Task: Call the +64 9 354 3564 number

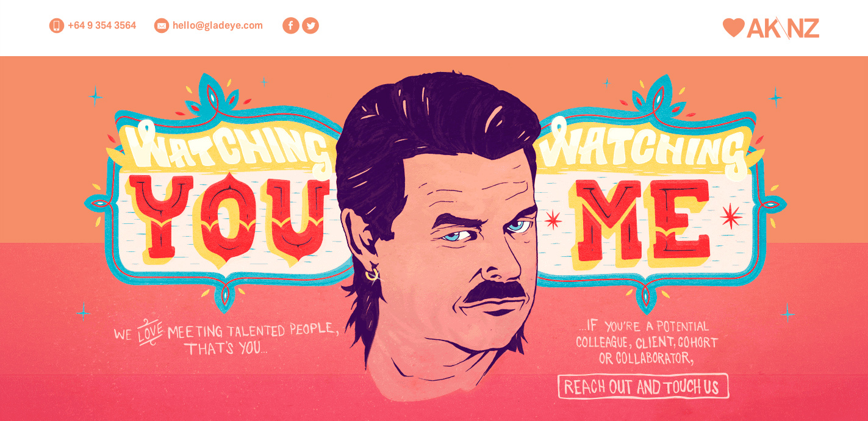Action: [x=102, y=26]
